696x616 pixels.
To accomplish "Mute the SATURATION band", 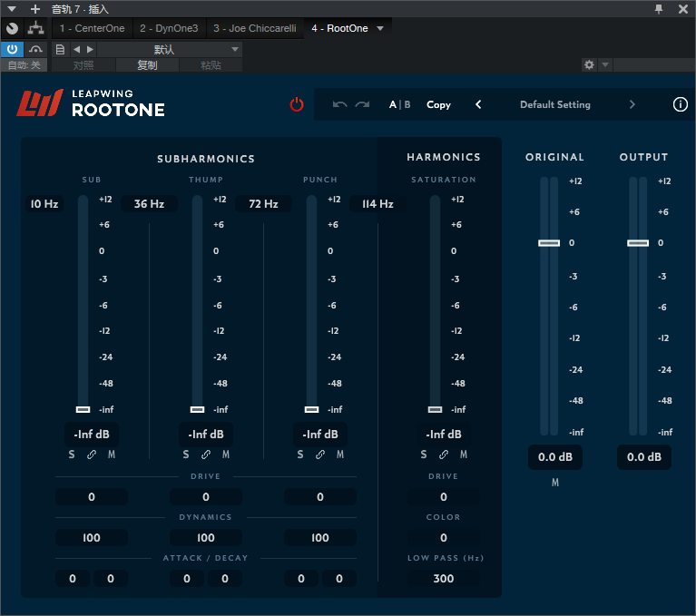I will pos(464,455).
